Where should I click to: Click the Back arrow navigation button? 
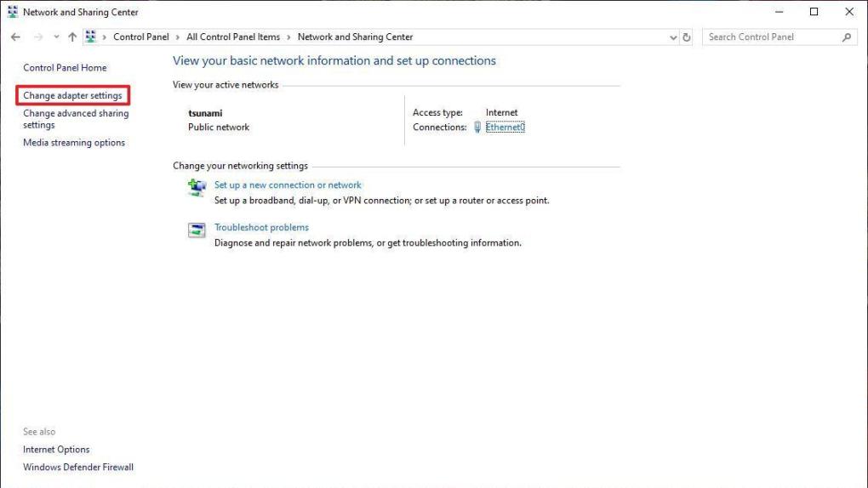[15, 37]
